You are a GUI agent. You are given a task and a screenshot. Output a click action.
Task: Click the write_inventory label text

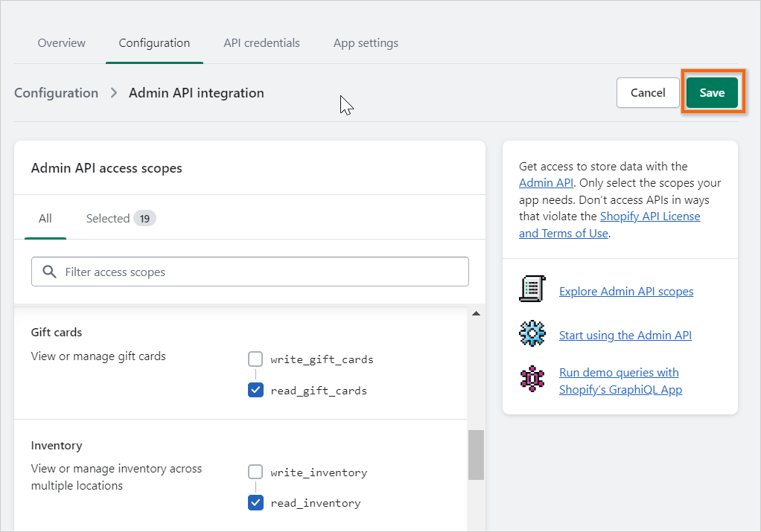point(319,472)
